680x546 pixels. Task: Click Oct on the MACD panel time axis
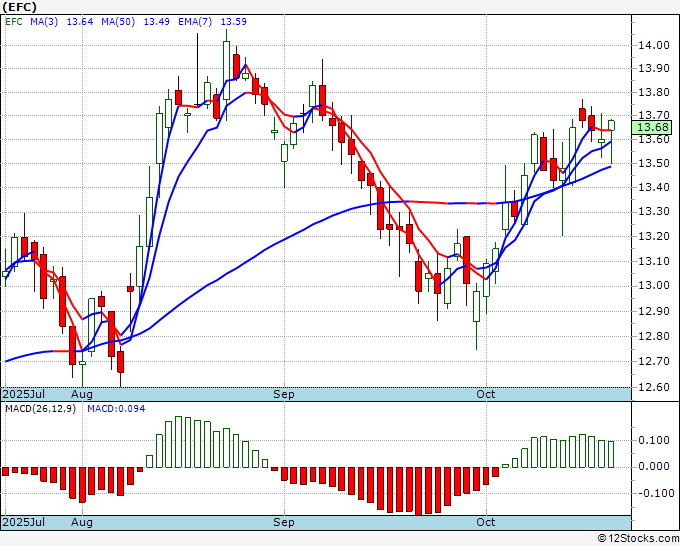coord(485,522)
